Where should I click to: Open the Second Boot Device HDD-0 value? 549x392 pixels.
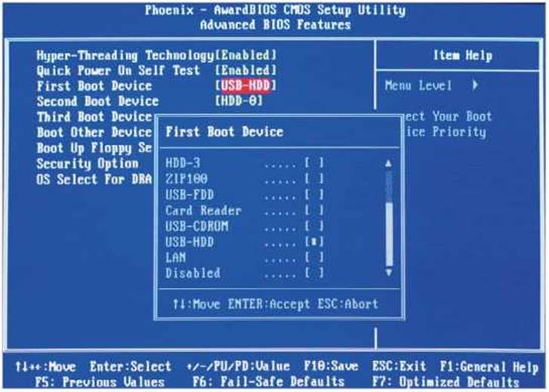coord(239,101)
